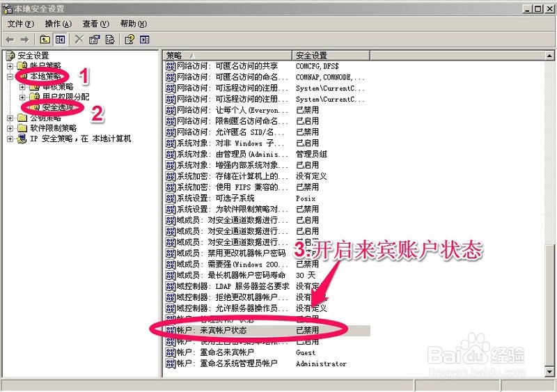Image resolution: width=557 pixels, height=392 pixels.
Task: Click policy icon for 帐户: 重命名来宾帐户
Action: 171,352
